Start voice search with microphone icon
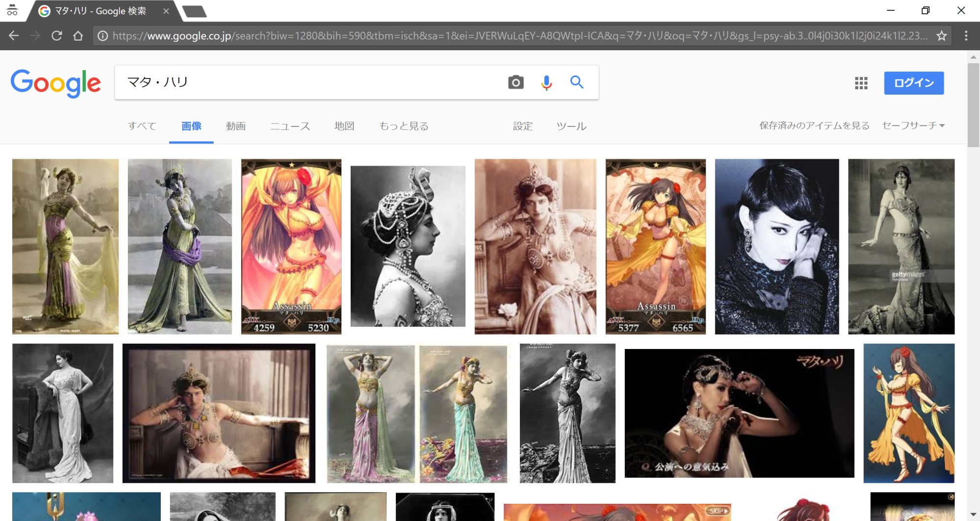The height and width of the screenshot is (521, 980). coord(546,82)
